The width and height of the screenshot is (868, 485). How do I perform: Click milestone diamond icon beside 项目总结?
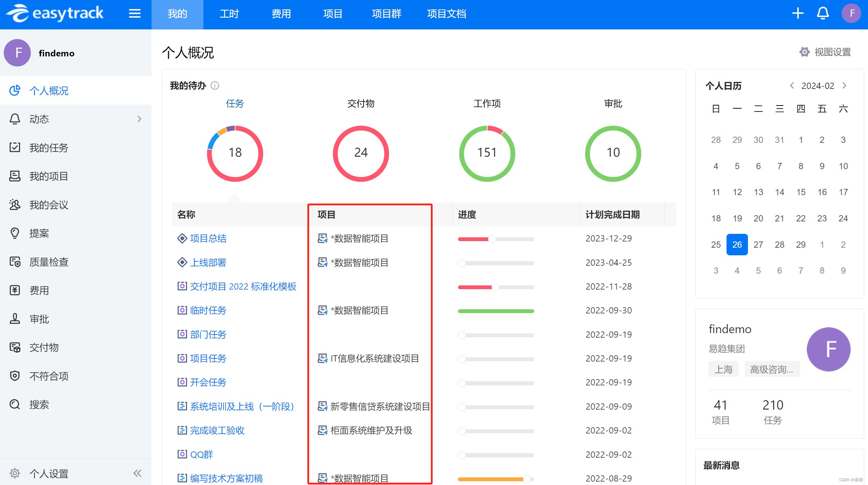[x=182, y=238]
